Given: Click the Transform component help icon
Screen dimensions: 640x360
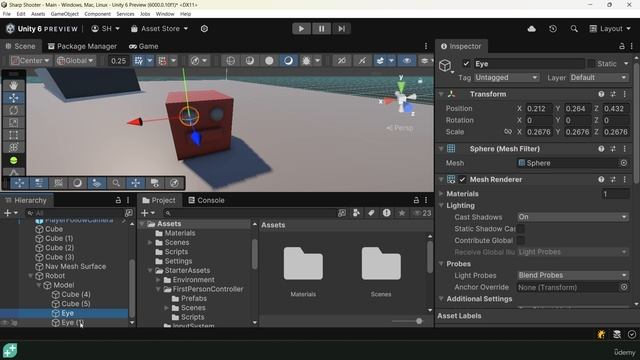Looking at the screenshot, I should (x=601, y=94).
